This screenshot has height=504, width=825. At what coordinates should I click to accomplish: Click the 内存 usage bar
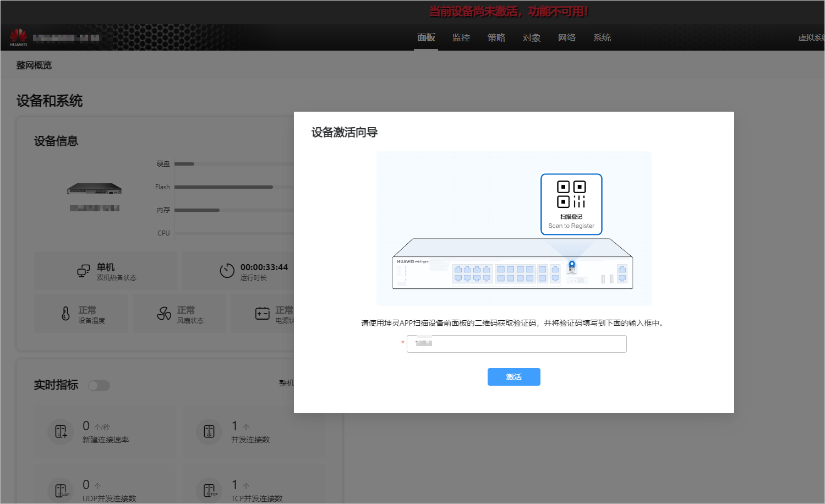tap(234, 210)
